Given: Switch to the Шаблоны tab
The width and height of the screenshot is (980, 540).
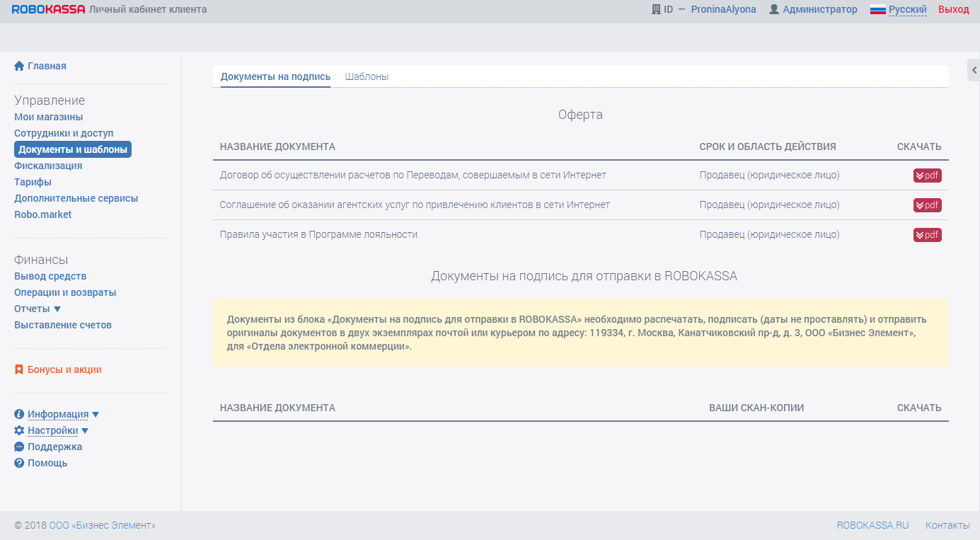Looking at the screenshot, I should (367, 76).
